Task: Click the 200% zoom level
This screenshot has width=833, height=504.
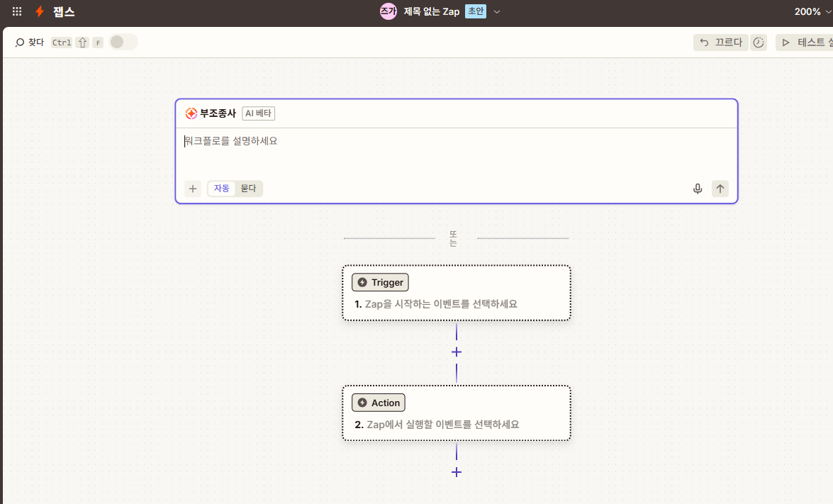Action: [807, 11]
